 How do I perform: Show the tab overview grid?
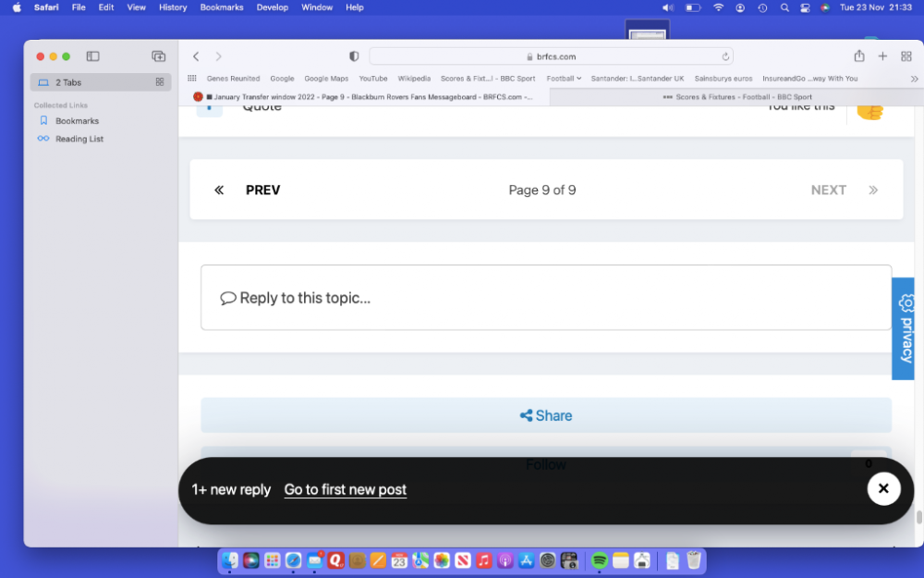[x=906, y=56]
